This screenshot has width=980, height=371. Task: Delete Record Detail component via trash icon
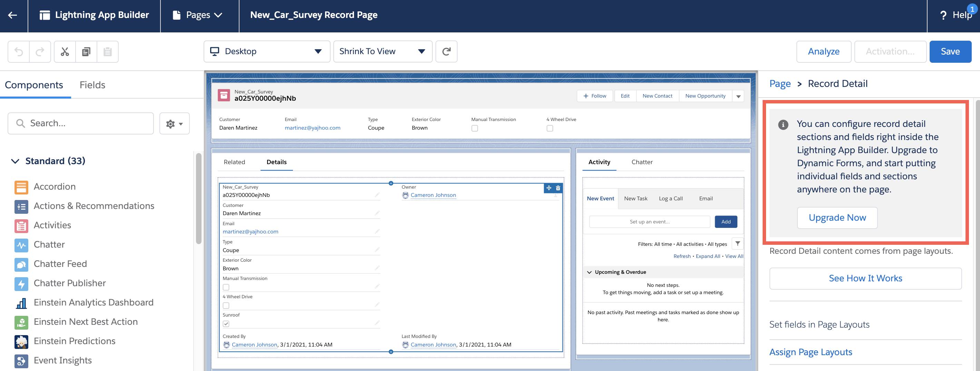click(558, 188)
